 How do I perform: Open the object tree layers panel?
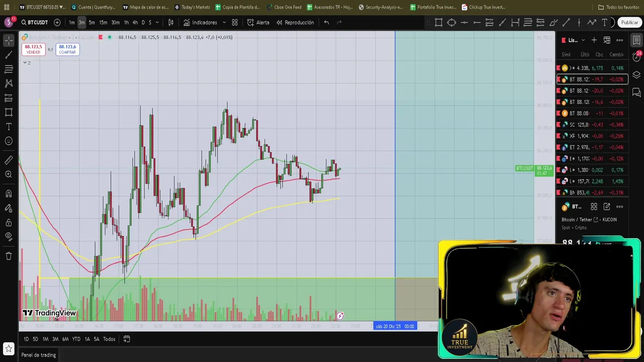tap(636, 75)
